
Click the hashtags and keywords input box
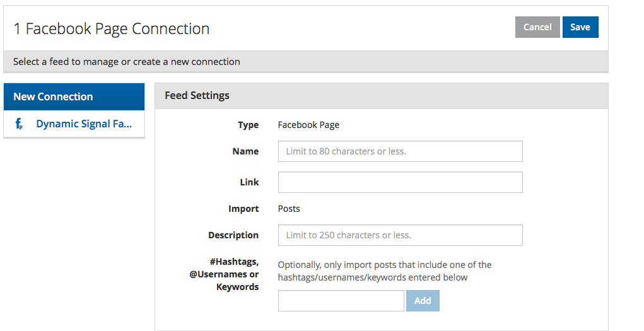click(341, 301)
